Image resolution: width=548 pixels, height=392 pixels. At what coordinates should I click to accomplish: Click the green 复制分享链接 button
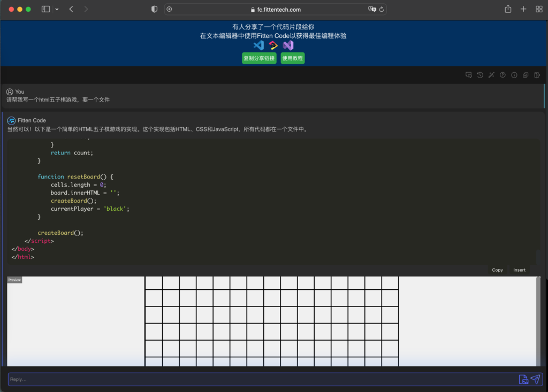[x=259, y=58]
